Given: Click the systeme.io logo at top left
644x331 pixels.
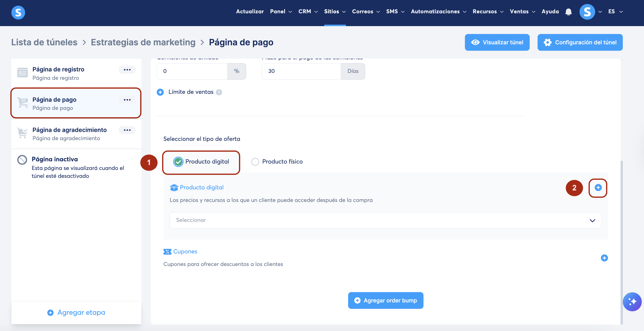Looking at the screenshot, I should pyautogui.click(x=18, y=12).
